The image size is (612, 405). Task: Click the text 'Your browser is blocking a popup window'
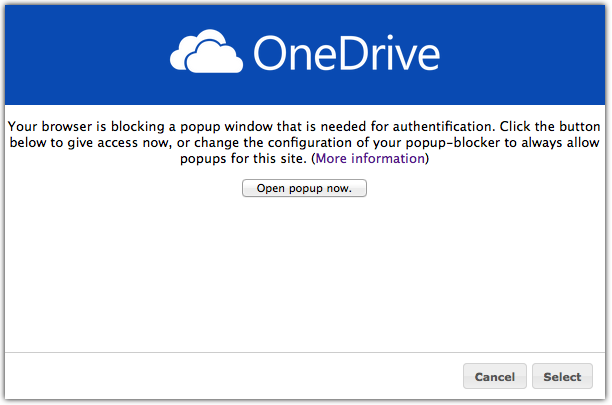(x=140, y=126)
